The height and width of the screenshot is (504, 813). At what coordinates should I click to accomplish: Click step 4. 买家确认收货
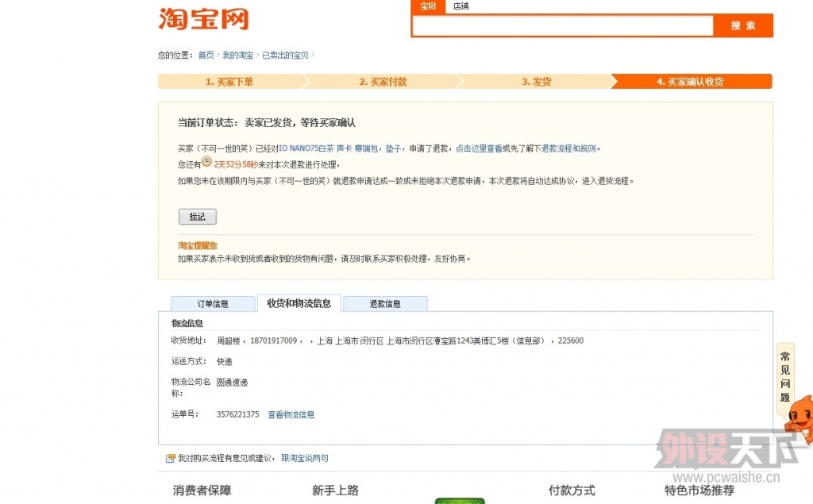[690, 82]
